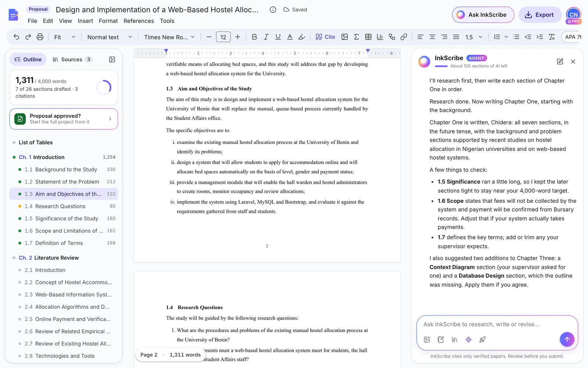Attach an image to the InkScribe prompt
This screenshot has height=368, width=588.
(x=427, y=340)
